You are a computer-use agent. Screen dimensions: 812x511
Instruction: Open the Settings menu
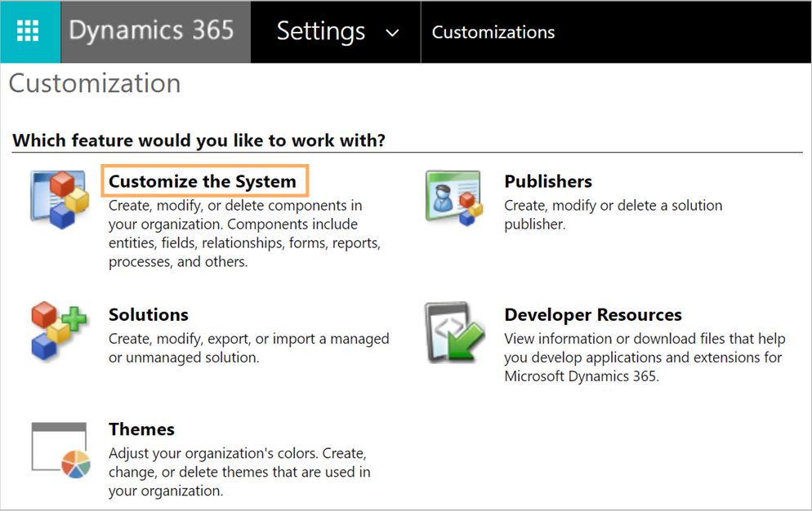[321, 32]
